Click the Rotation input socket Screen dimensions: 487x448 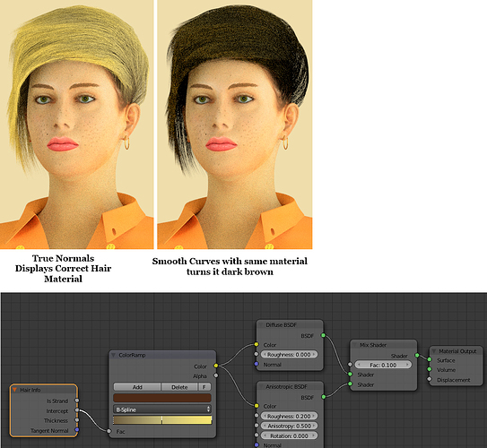tap(257, 435)
